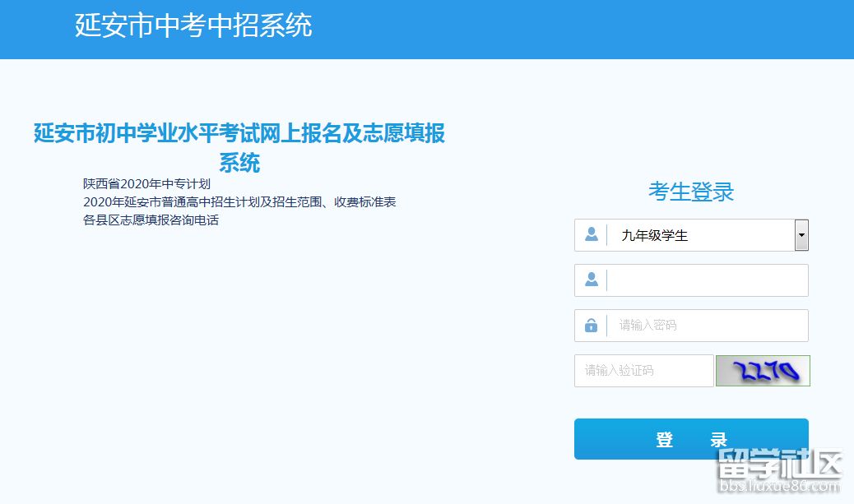Click the 延安市初中学业水平考试网上报名 heading
The height and width of the screenshot is (504, 854).
pos(239,133)
